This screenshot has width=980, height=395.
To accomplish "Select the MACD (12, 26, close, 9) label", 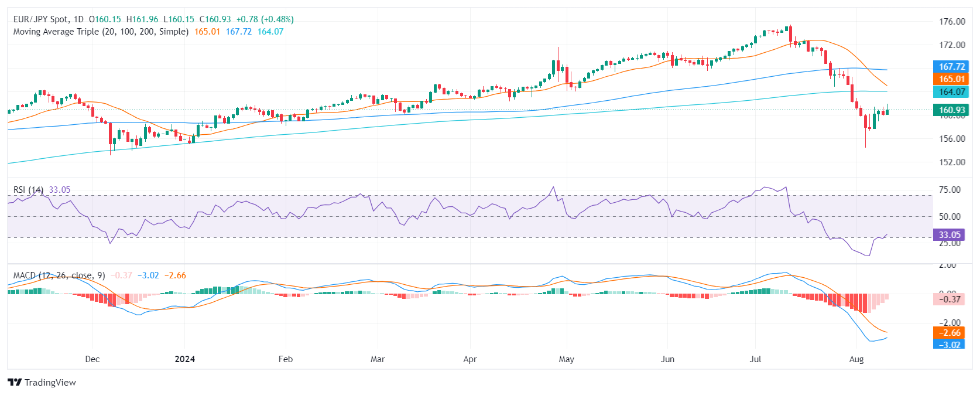I will pyautogui.click(x=59, y=275).
